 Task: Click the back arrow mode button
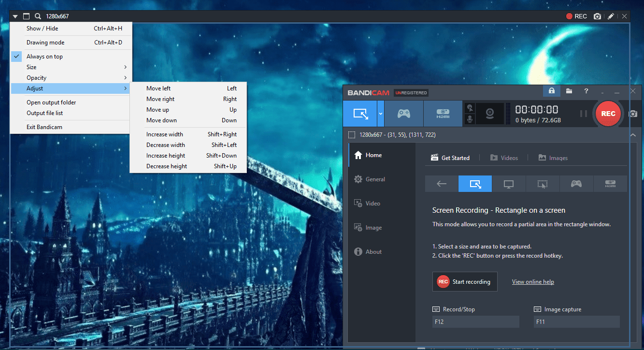coord(442,184)
